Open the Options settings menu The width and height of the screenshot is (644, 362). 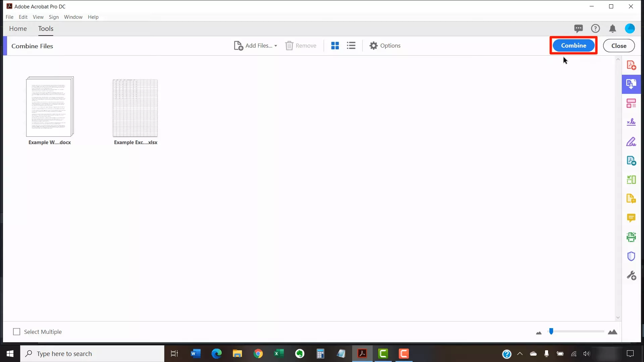click(x=385, y=46)
